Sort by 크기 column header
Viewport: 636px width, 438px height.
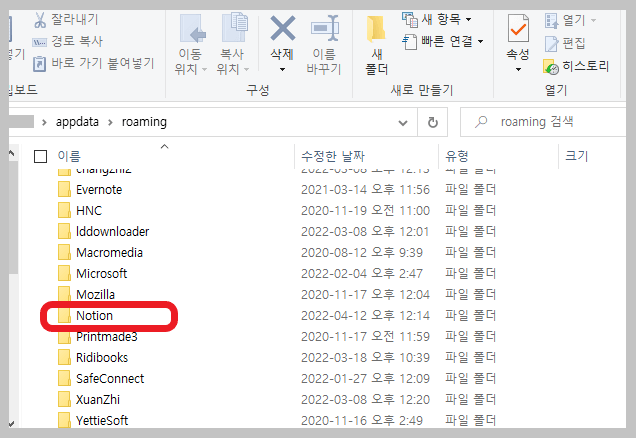click(x=576, y=156)
